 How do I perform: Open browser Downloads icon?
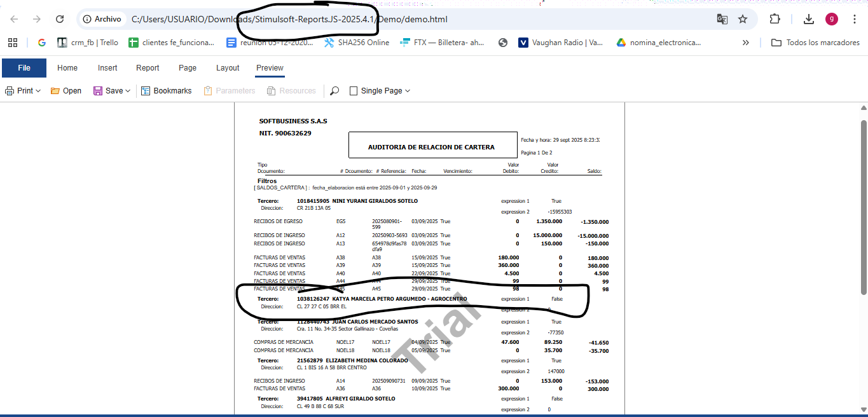coord(808,19)
